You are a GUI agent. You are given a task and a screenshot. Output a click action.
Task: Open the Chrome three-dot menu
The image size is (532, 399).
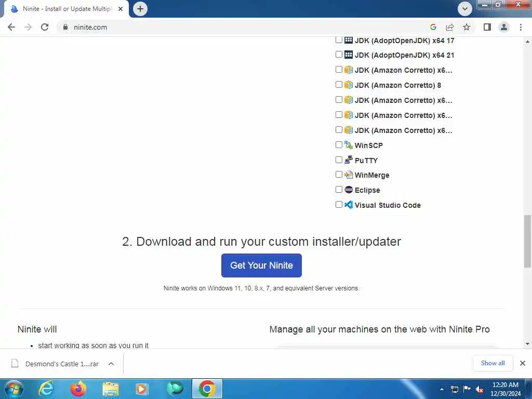pyautogui.click(x=521, y=27)
